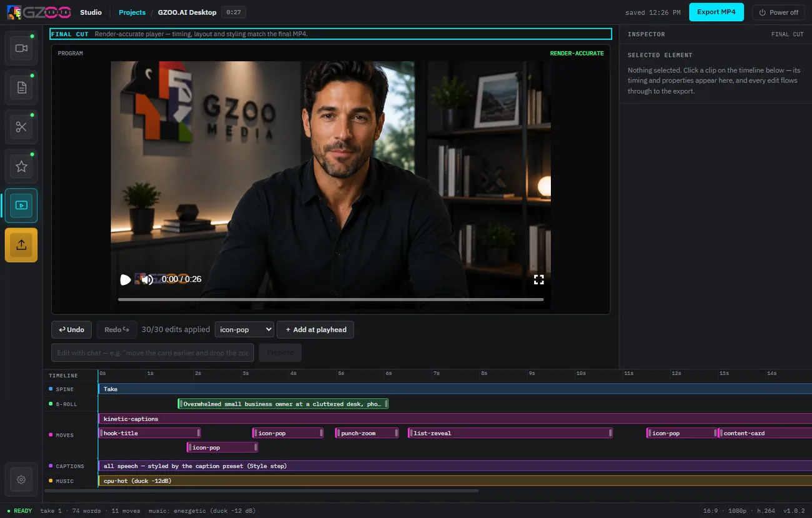This screenshot has width=812, height=518.
Task: Click GZOO.AI Desktop project name
Action: 187,12
